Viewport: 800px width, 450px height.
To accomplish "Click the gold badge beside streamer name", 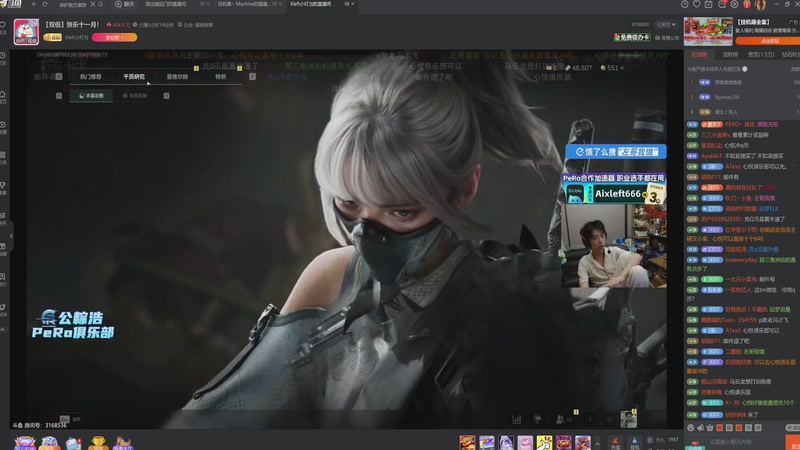I will [x=53, y=37].
